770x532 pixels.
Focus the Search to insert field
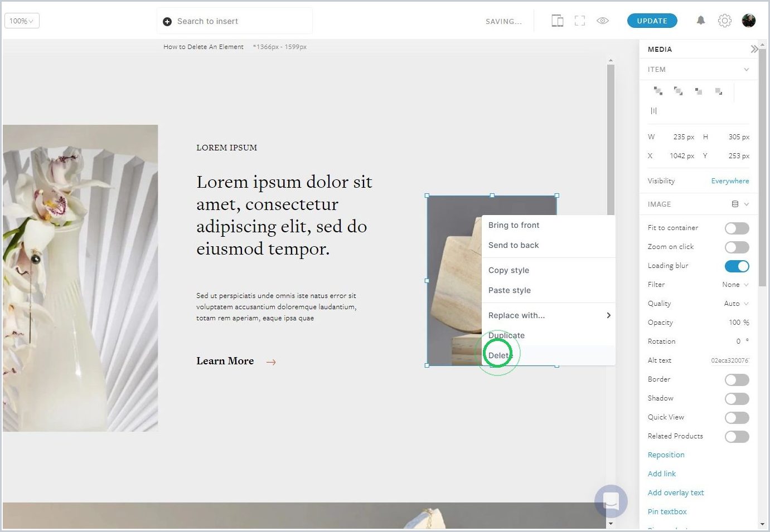235,21
